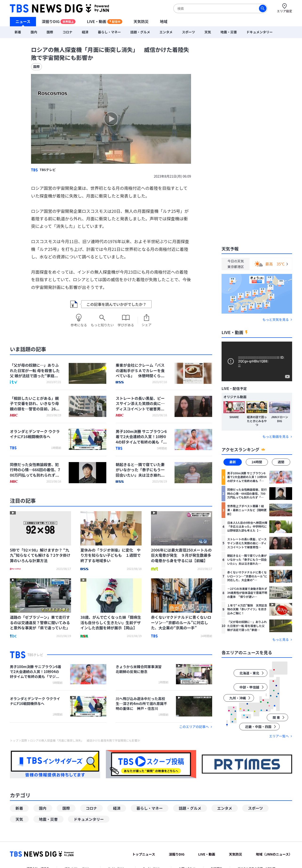Click the 国際 breadcrumb link
Viewport: 302px width, 868px height.
coord(24,741)
